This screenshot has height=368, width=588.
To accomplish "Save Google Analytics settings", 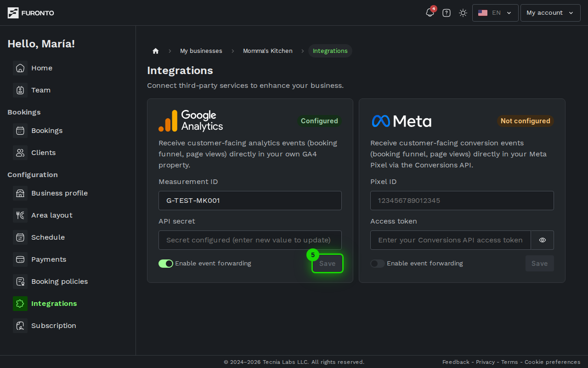I will click(x=328, y=264).
